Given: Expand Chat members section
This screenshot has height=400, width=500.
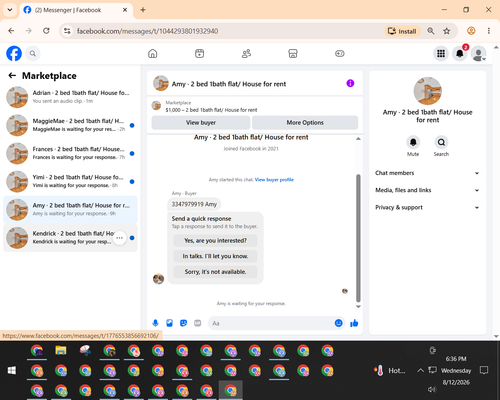Looking at the screenshot, I should click(x=427, y=173).
